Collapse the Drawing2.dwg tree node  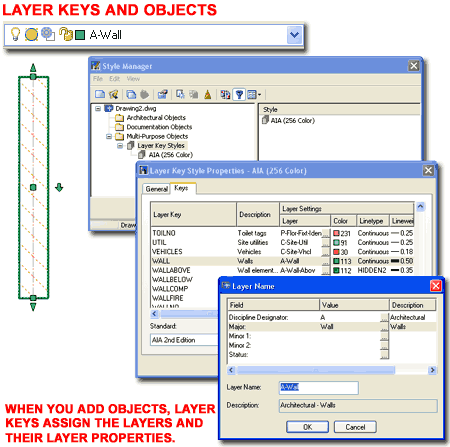98,108
